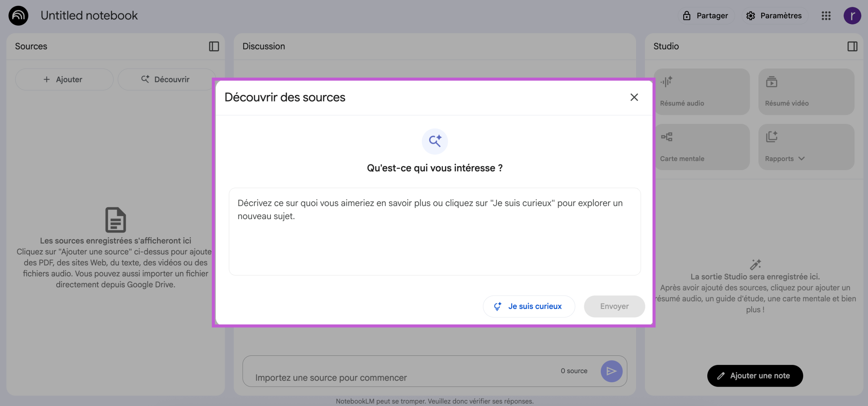Collapse the Sources panel
This screenshot has width=868, height=406.
214,46
